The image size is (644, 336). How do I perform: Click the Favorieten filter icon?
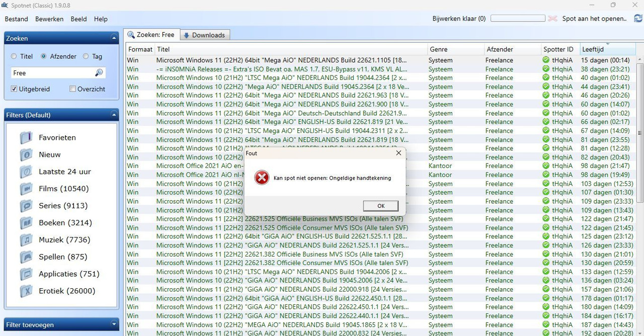tap(26, 137)
